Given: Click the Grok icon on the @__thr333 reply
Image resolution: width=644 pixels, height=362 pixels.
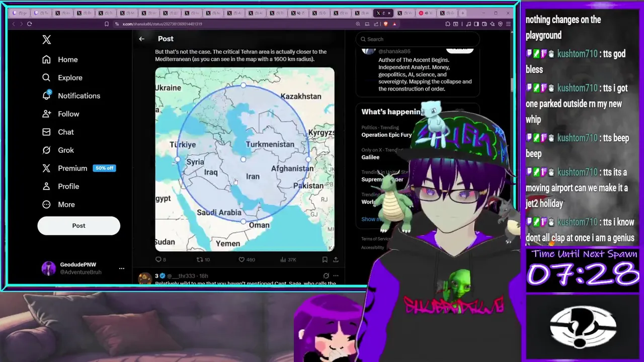Looking at the screenshot, I should [326, 276].
